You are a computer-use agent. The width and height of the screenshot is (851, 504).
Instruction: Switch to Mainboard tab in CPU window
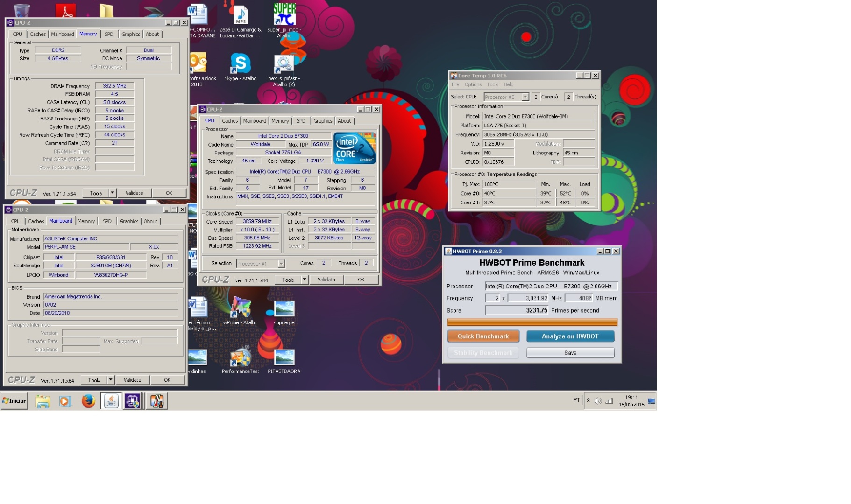pyautogui.click(x=255, y=121)
